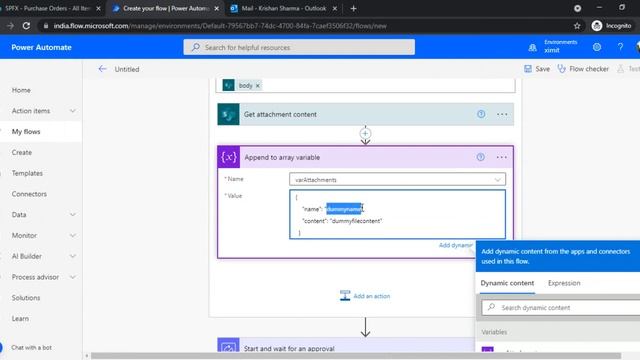Insert a step with the plus connector

365,133
